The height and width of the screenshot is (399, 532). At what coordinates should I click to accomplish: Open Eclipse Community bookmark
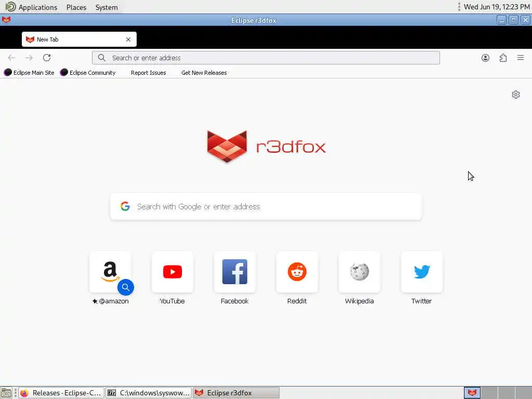[88, 73]
